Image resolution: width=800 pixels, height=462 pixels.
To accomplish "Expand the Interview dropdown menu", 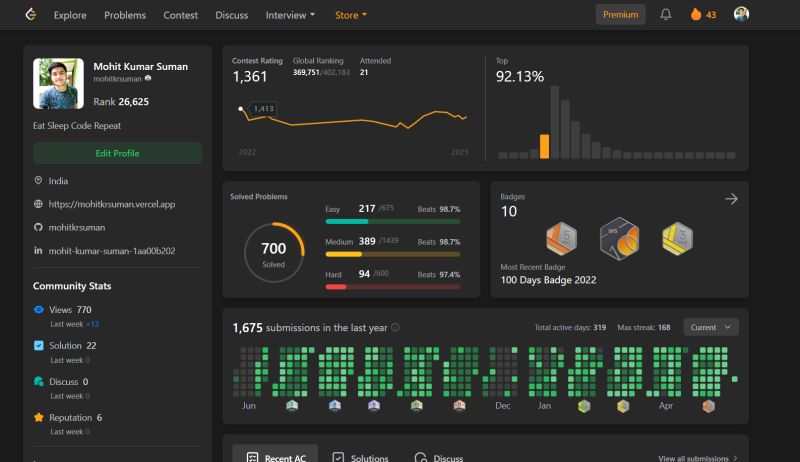I will pyautogui.click(x=290, y=15).
